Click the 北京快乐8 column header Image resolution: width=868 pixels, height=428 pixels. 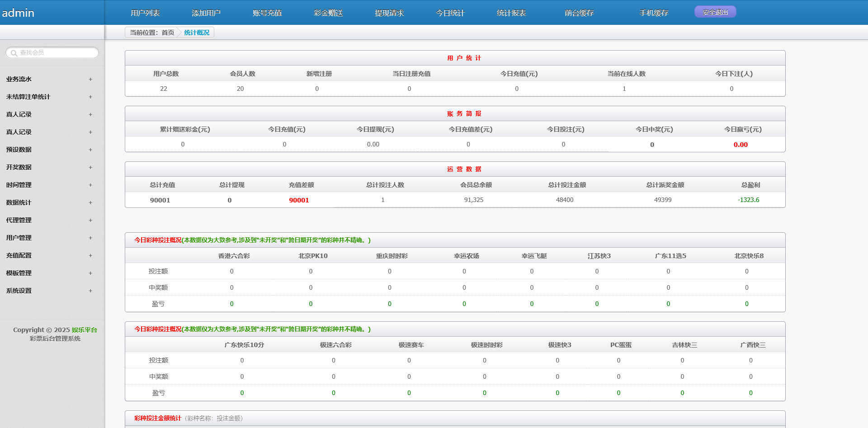pos(749,256)
